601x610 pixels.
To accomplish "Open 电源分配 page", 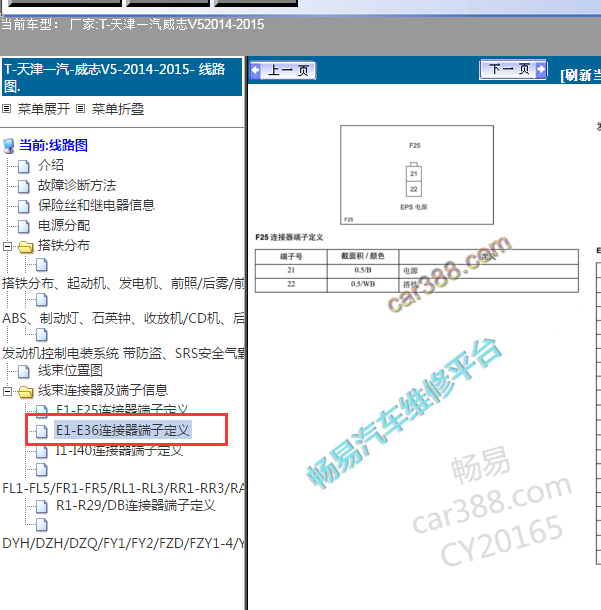I will point(64,225).
